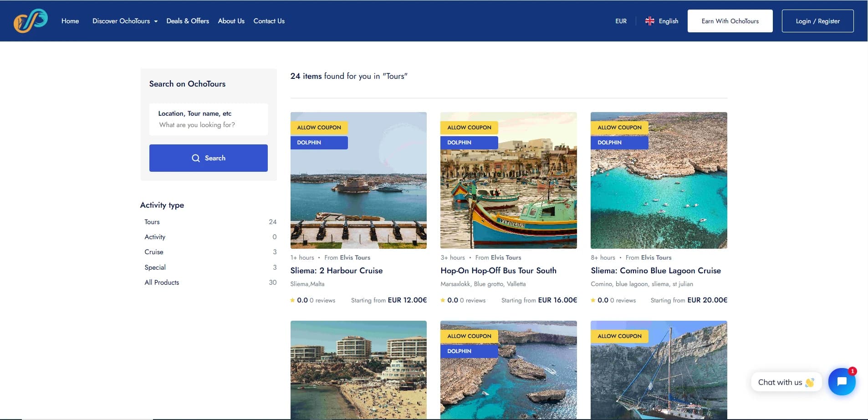Open the EUR currency selector
Image resolution: width=868 pixels, height=420 pixels.
click(621, 21)
